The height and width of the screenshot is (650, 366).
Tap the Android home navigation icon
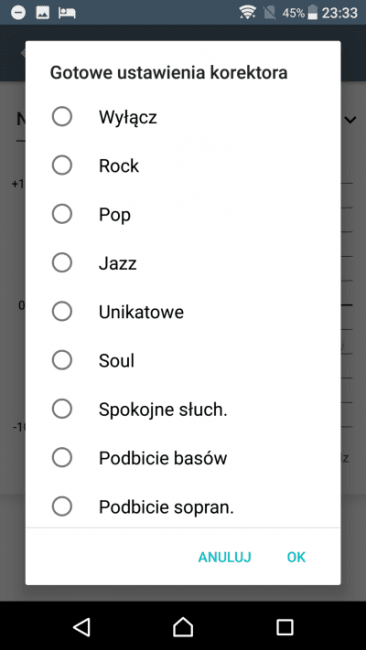click(x=183, y=626)
